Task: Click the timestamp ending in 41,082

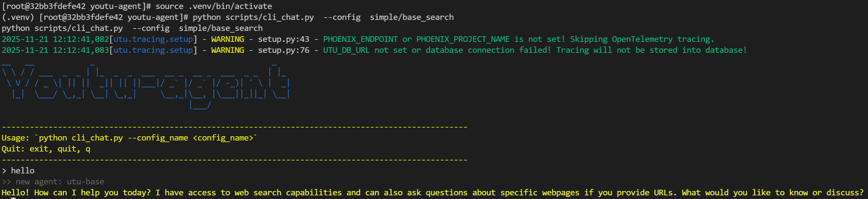Action: pyautogui.click(x=55, y=39)
